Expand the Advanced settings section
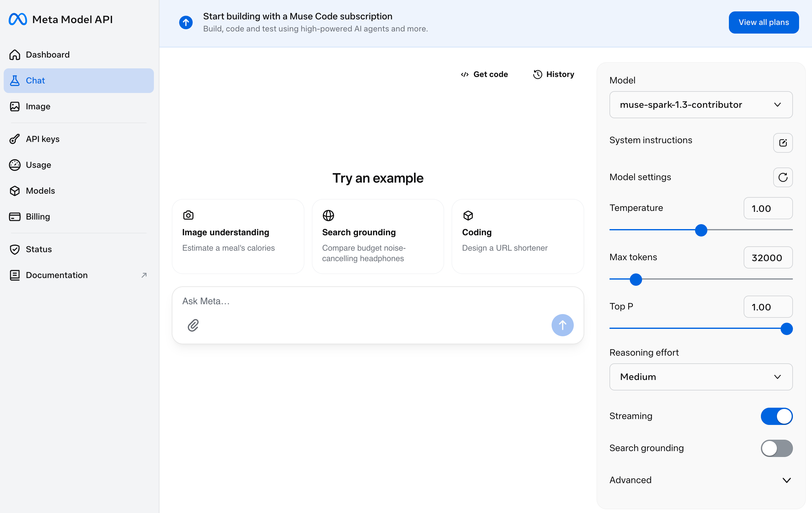This screenshot has height=513, width=812. tap(701, 480)
